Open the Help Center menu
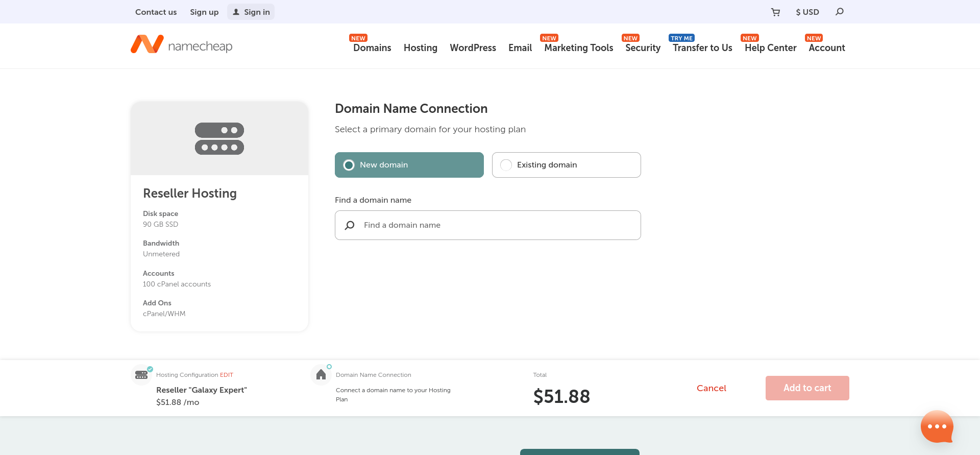The width and height of the screenshot is (980, 455). (x=771, y=47)
